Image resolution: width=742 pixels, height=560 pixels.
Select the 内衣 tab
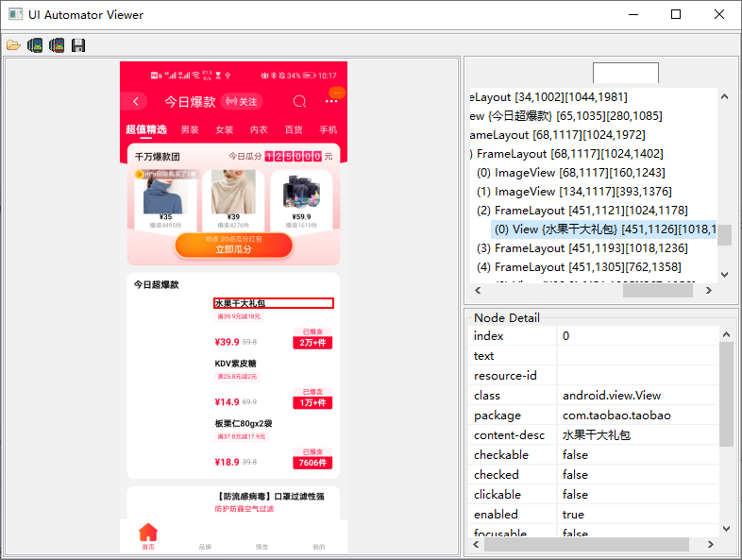259,129
